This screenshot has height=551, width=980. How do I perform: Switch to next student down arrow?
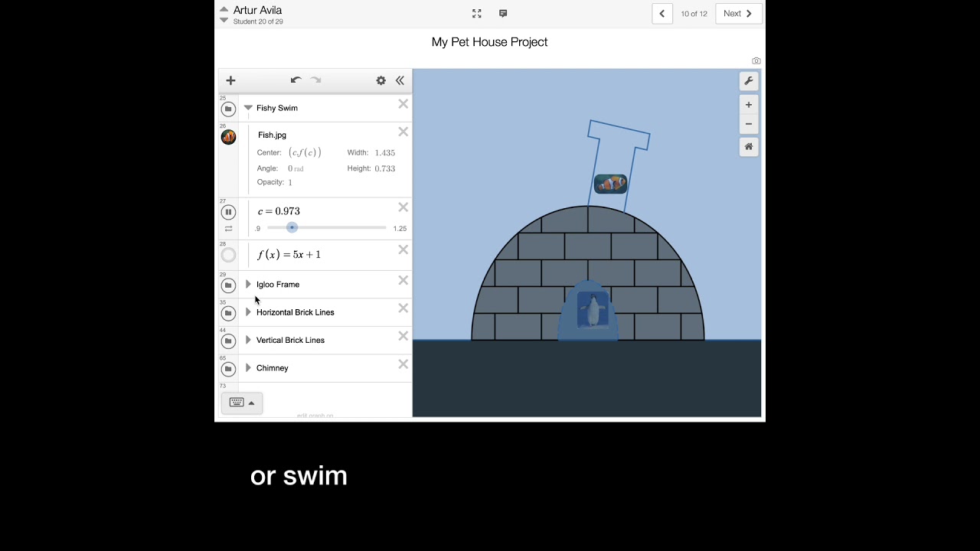pos(224,20)
